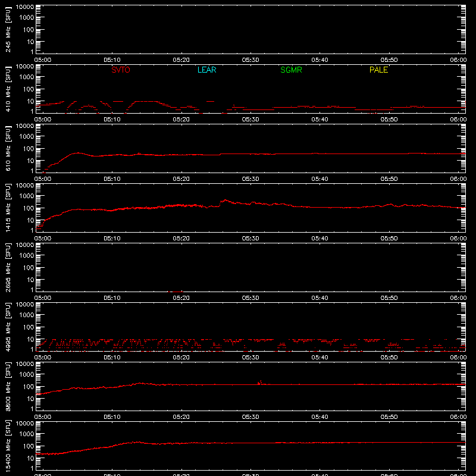Click the 4995 MHz [SFU] axis title

[x=8, y=327]
